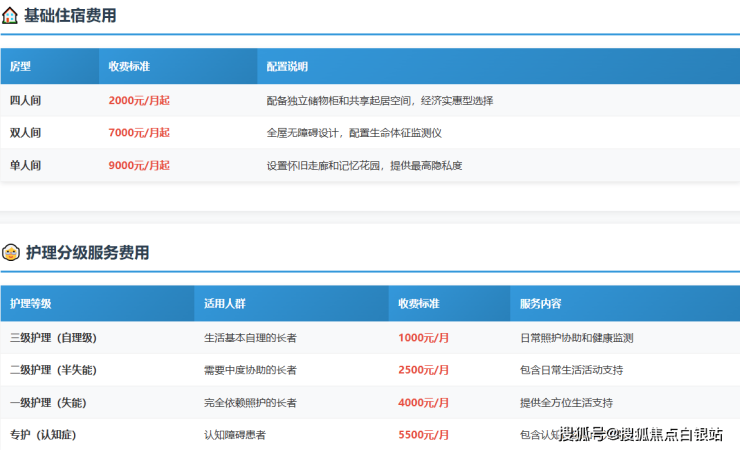The width and height of the screenshot is (740, 450).
Task: Select the 专护 (认知症) row label
Action: pyautogui.click(x=43, y=435)
